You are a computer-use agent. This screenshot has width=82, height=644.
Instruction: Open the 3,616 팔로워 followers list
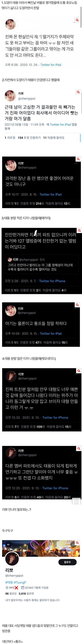point(26,593)
